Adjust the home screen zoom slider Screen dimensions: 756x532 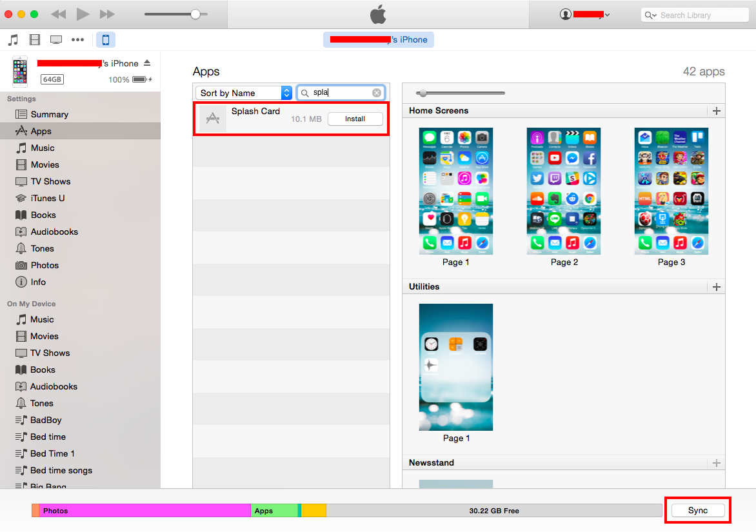pos(423,93)
